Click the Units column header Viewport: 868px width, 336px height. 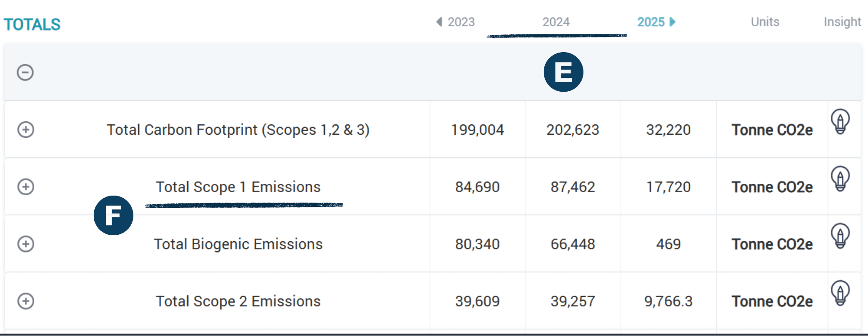765,22
